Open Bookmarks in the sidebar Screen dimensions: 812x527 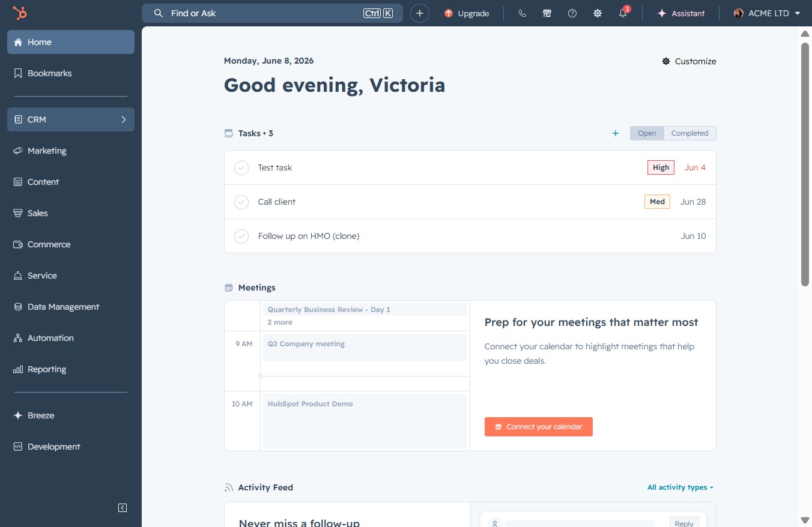(x=71, y=73)
